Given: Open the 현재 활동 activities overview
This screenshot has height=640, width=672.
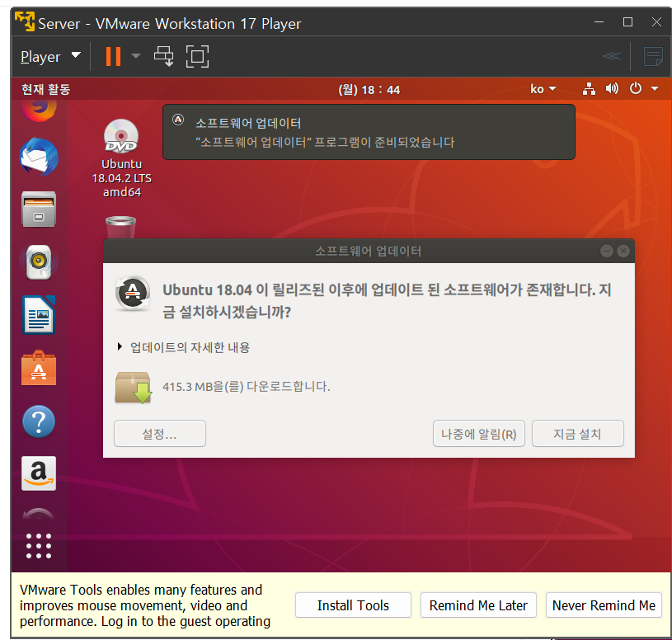Looking at the screenshot, I should (46, 89).
